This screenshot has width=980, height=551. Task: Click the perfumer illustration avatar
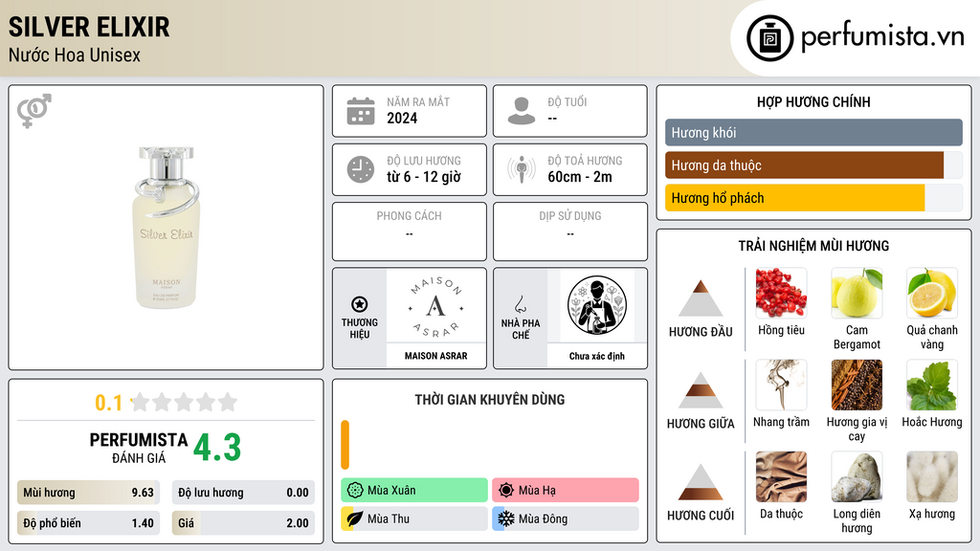[x=597, y=305]
